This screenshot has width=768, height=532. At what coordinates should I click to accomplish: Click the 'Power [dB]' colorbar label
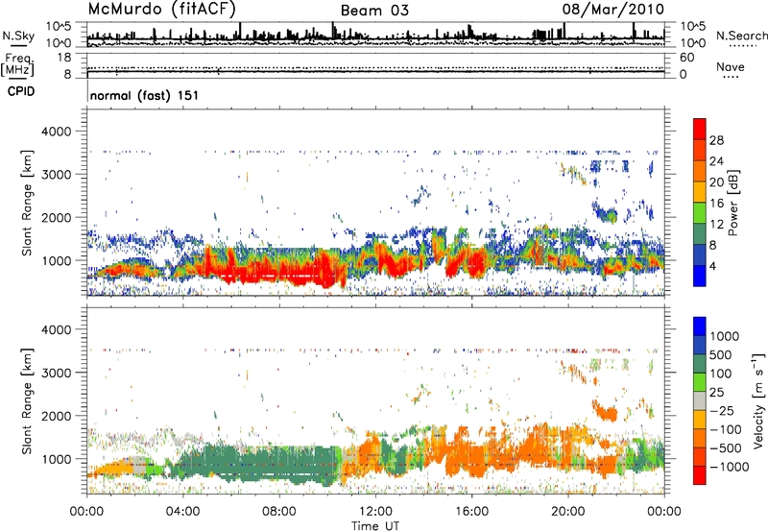732,203
